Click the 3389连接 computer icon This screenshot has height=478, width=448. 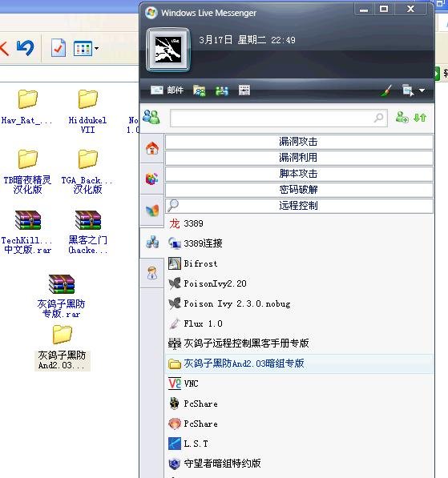[175, 243]
